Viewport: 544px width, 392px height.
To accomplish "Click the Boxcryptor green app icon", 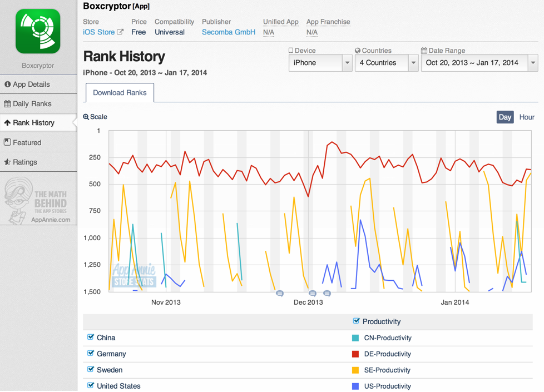I will coord(38,31).
